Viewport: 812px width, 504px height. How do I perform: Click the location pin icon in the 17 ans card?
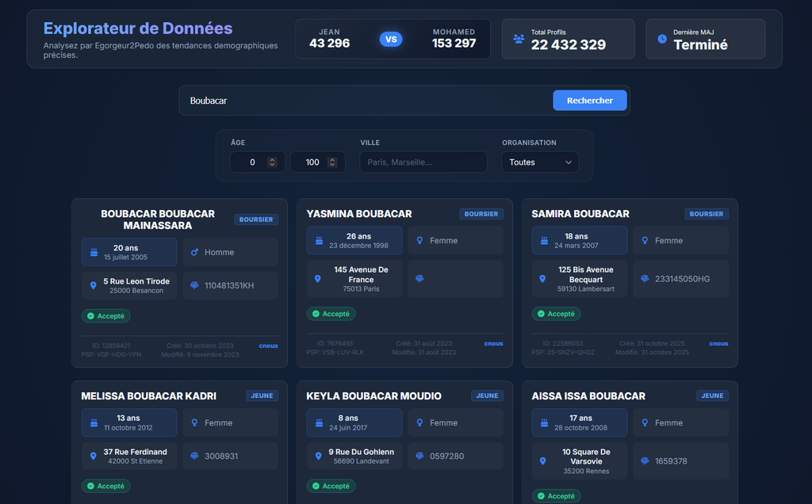(x=543, y=460)
